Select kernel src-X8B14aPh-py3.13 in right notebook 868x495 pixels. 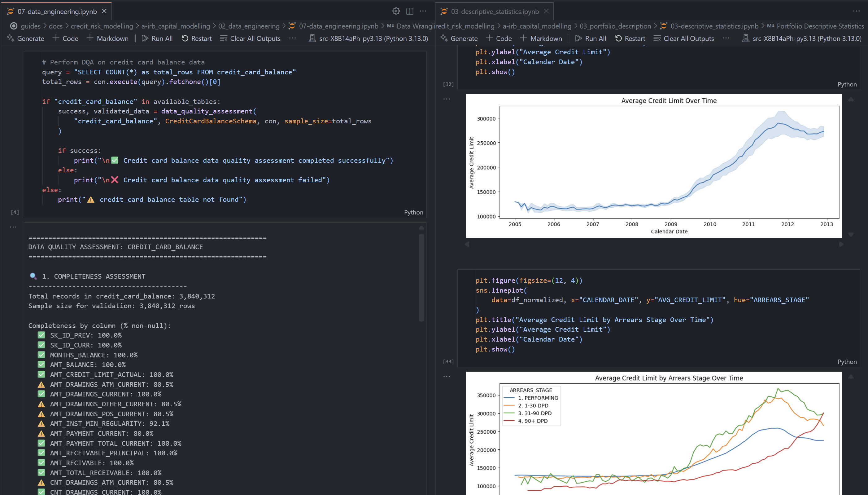(801, 38)
